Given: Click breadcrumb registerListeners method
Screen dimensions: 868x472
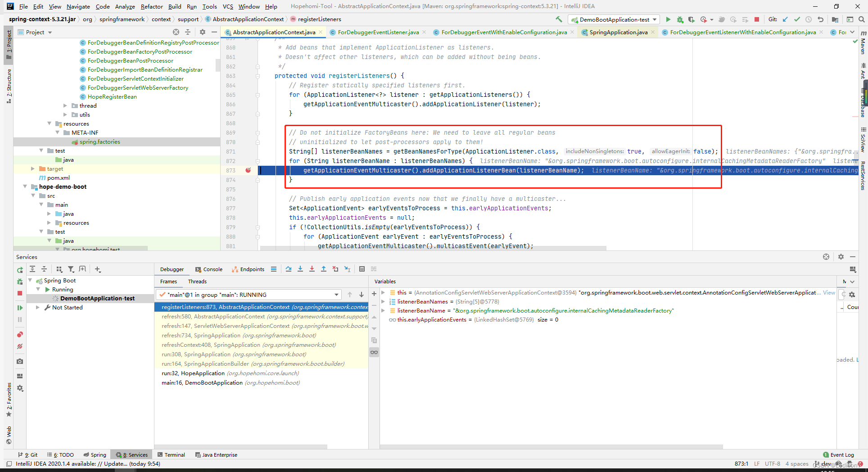Looking at the screenshot, I should 319,19.
